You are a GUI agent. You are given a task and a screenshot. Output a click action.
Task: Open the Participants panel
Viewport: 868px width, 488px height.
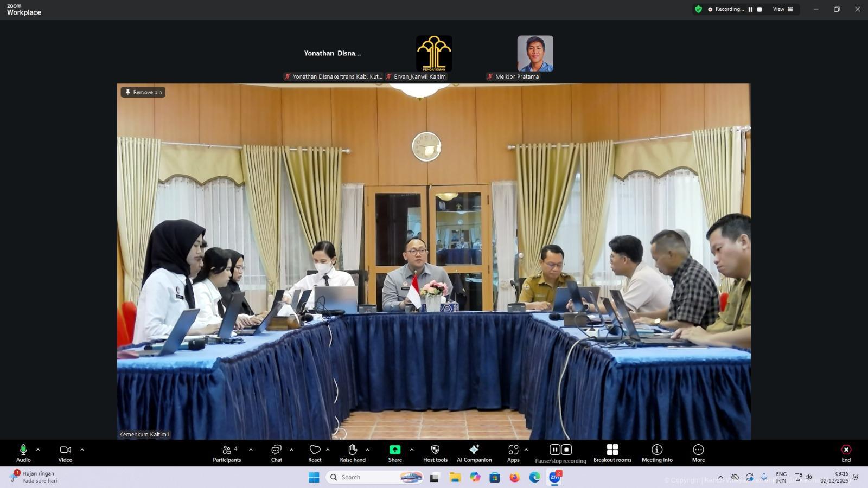227,453
